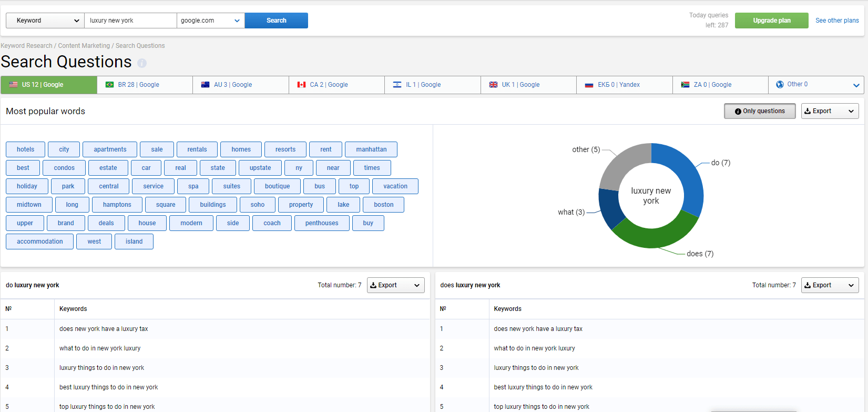Click the manhattan word tag
868x412 pixels.
[371, 149]
